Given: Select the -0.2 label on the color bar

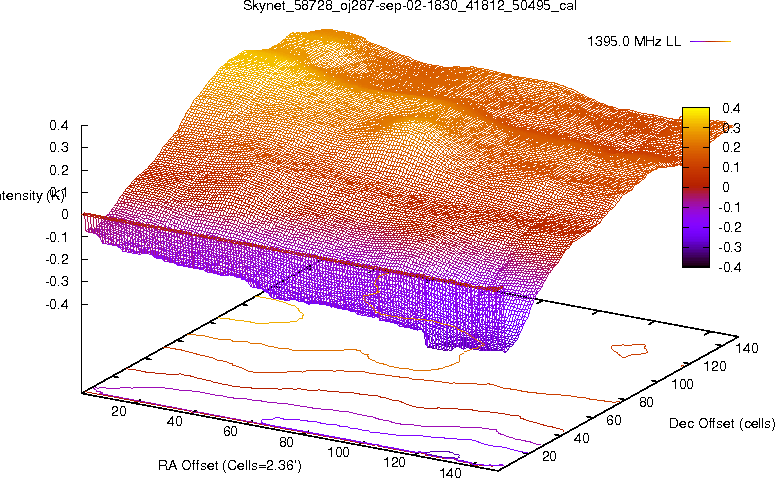Looking at the screenshot, I should pyautogui.click(x=730, y=227).
